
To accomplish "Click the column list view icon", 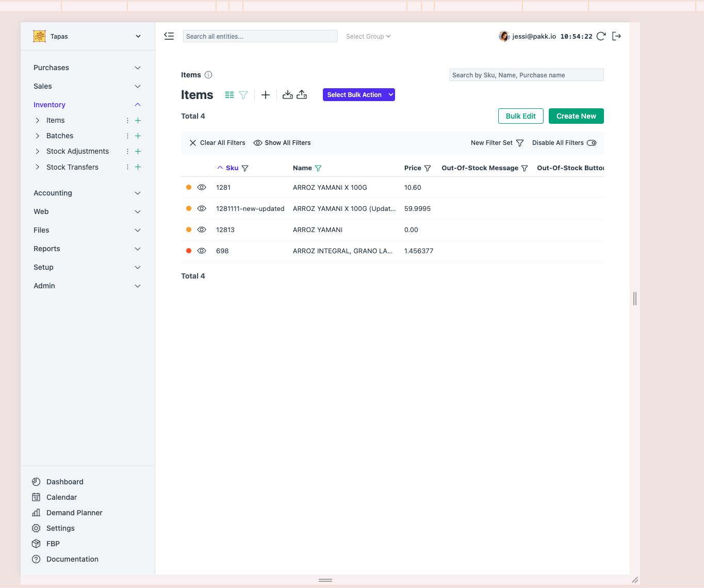I will coord(230,95).
